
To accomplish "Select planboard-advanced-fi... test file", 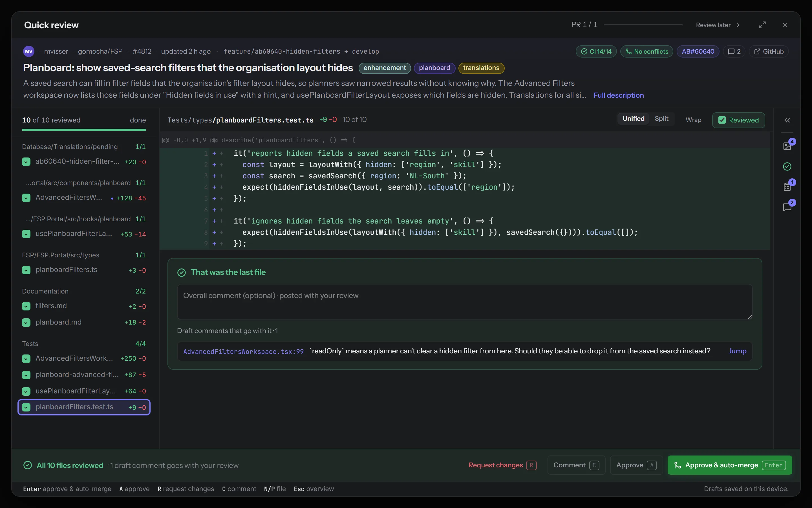I will coord(84,375).
